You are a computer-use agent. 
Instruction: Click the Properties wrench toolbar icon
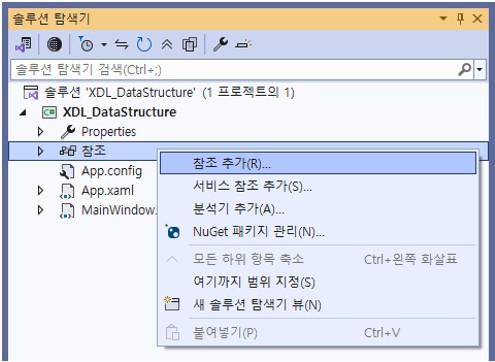coord(220,44)
